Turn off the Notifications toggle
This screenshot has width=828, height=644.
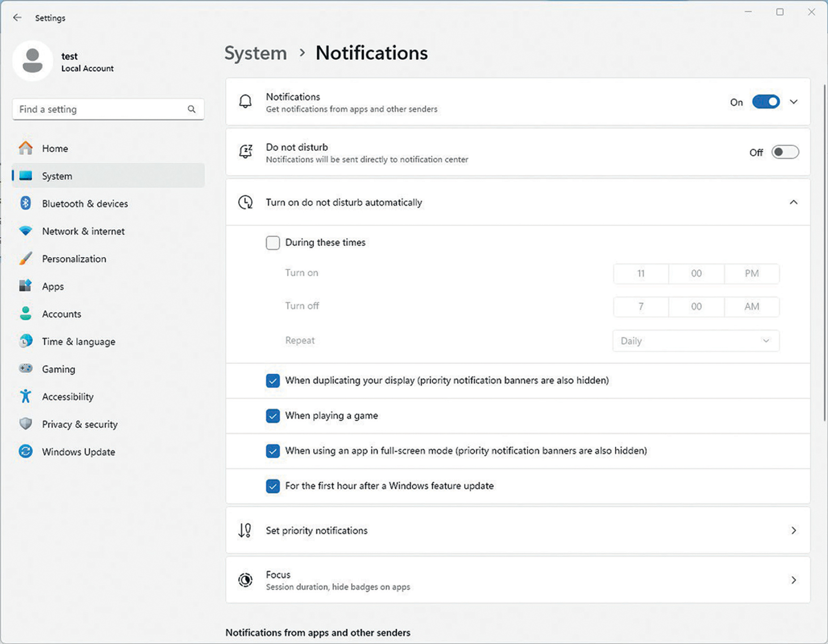pos(766,102)
